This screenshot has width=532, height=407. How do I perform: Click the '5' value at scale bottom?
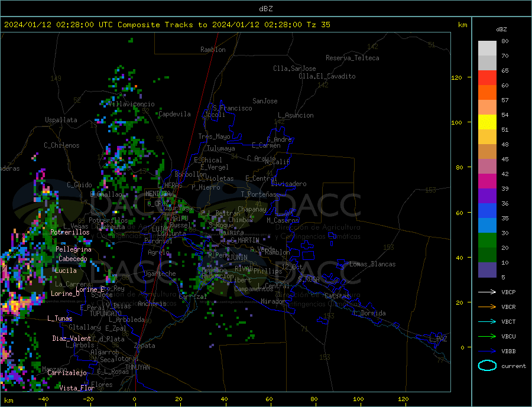pos(503,277)
